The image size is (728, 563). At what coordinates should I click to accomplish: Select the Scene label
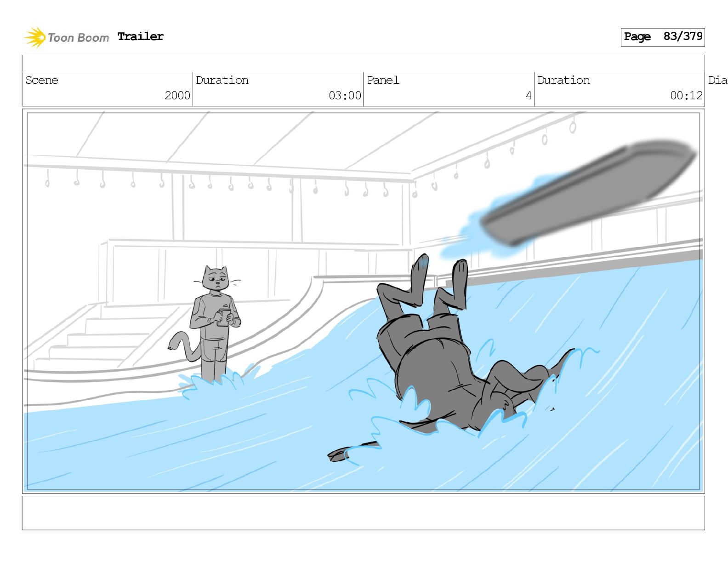[42, 80]
